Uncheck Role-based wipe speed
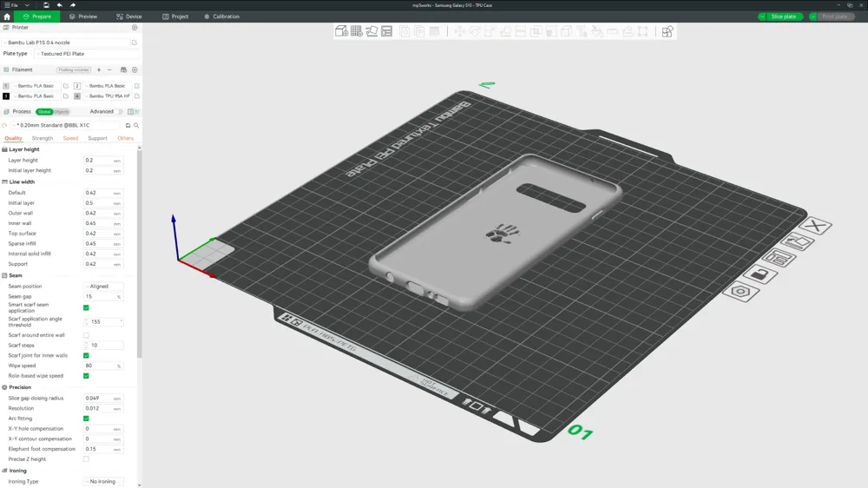868x488 pixels. coord(86,376)
